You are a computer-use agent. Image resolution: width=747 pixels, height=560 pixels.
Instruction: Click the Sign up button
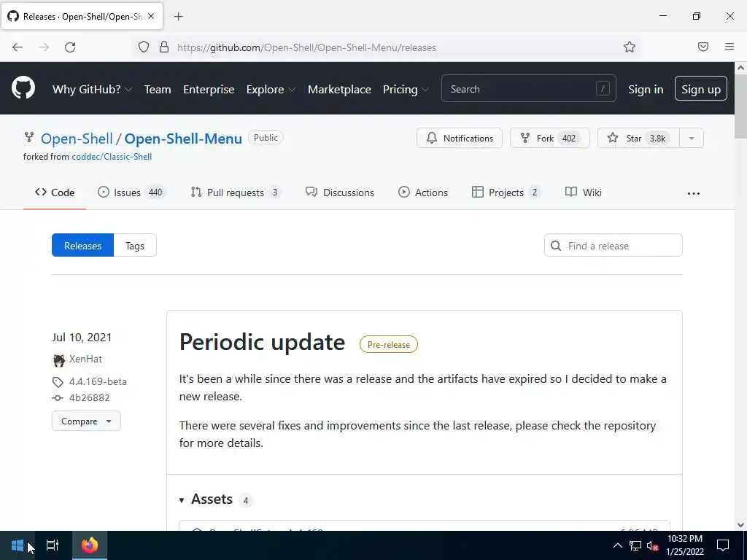(x=701, y=88)
